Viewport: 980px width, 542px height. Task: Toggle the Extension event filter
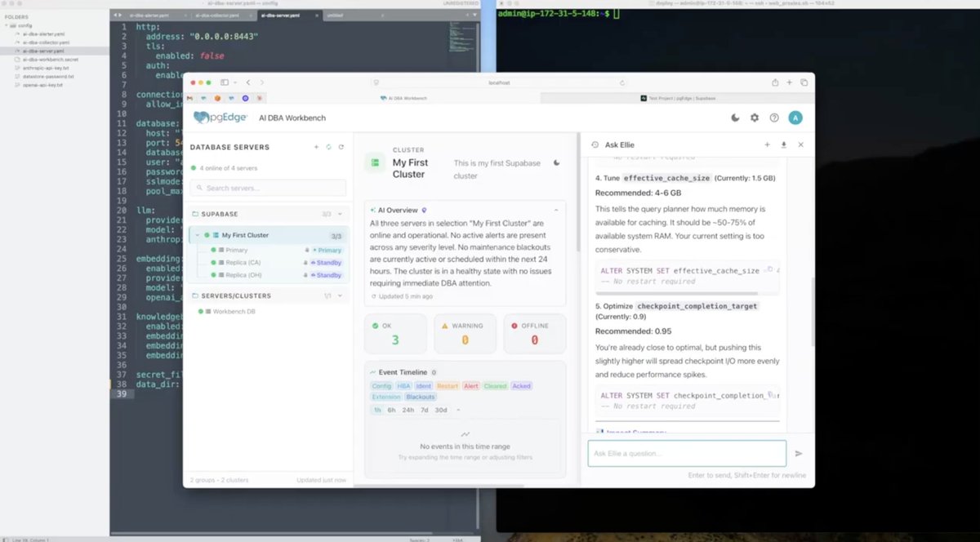(386, 397)
